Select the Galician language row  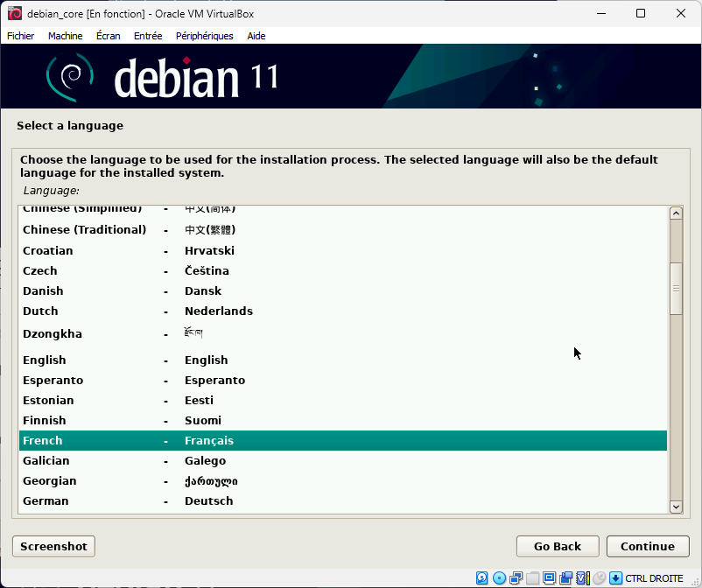pos(343,461)
